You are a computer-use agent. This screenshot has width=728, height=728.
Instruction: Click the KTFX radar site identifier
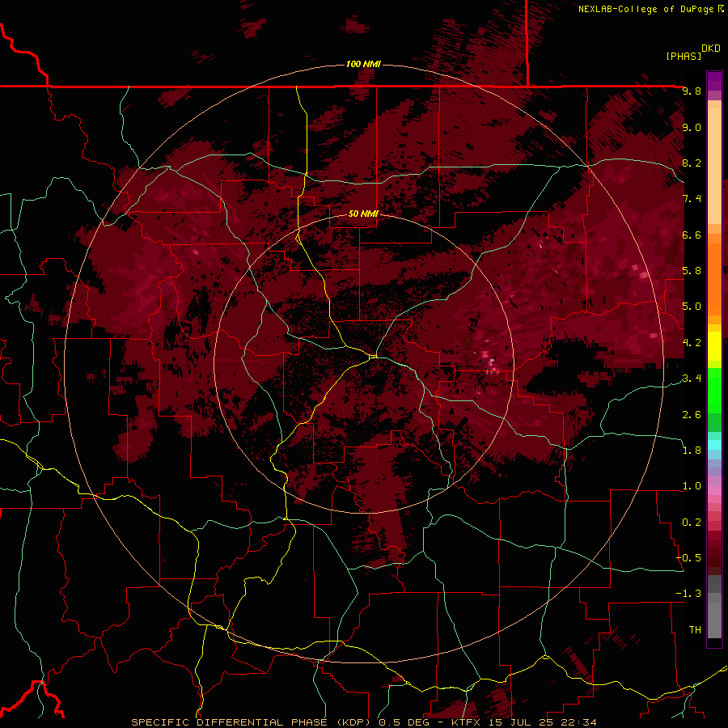(468, 722)
